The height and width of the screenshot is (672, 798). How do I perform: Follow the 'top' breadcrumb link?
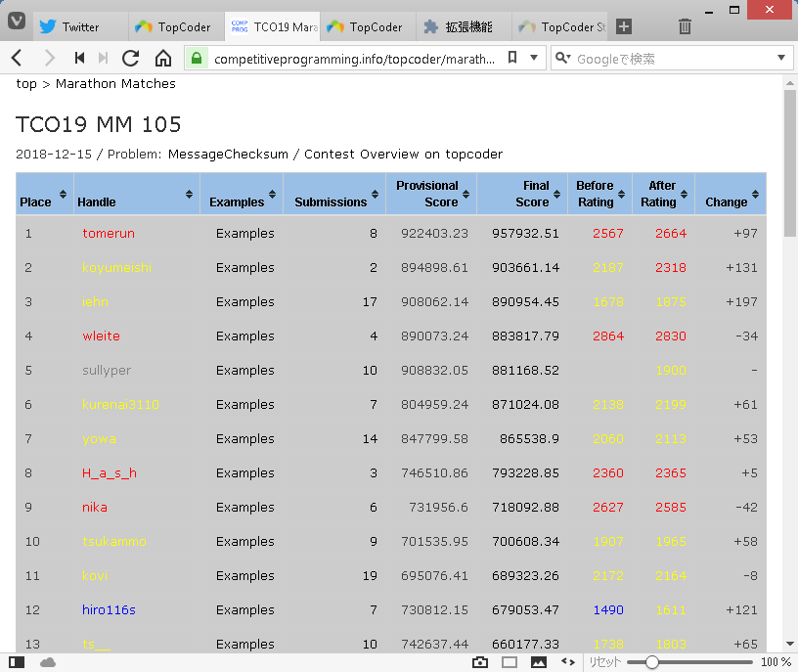(x=26, y=83)
